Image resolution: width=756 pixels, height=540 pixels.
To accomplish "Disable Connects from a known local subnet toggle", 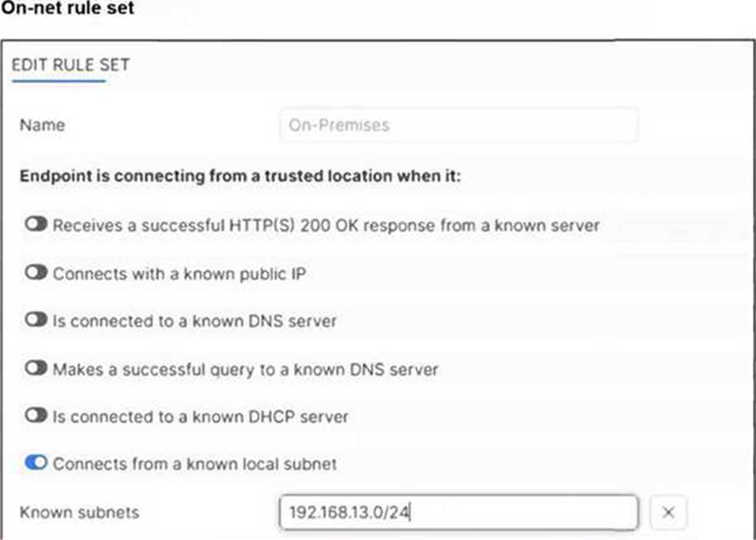I will coord(36,464).
